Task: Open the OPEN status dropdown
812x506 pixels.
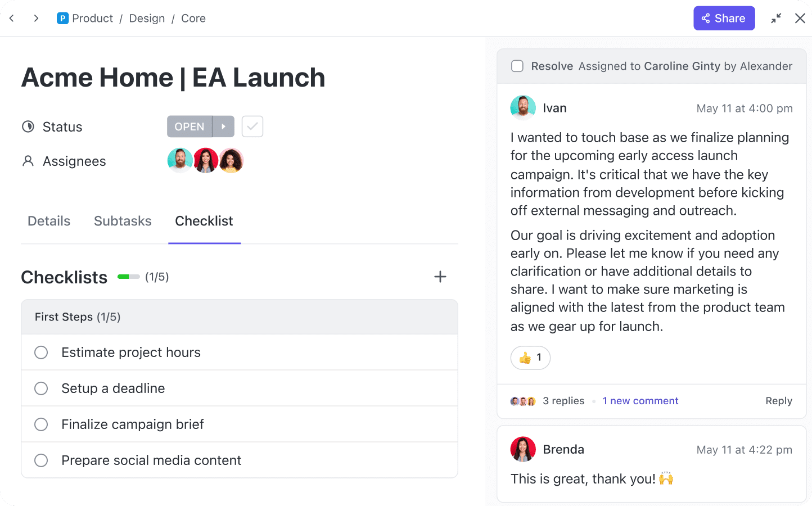Action: (190, 126)
